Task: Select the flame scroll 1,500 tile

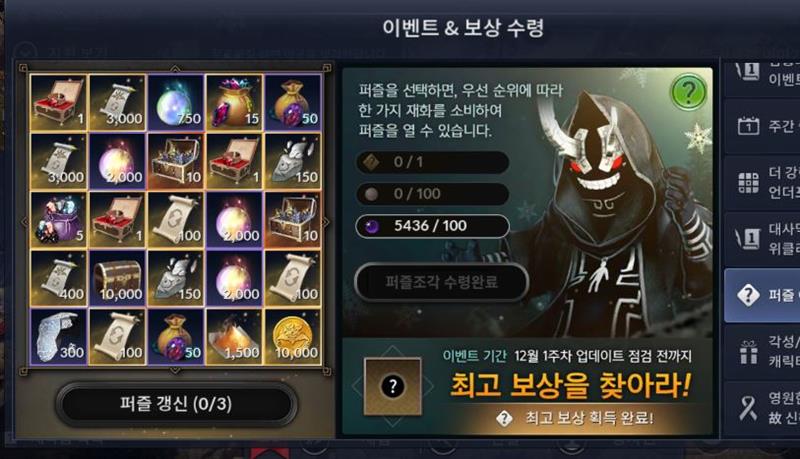Action: 235,337
